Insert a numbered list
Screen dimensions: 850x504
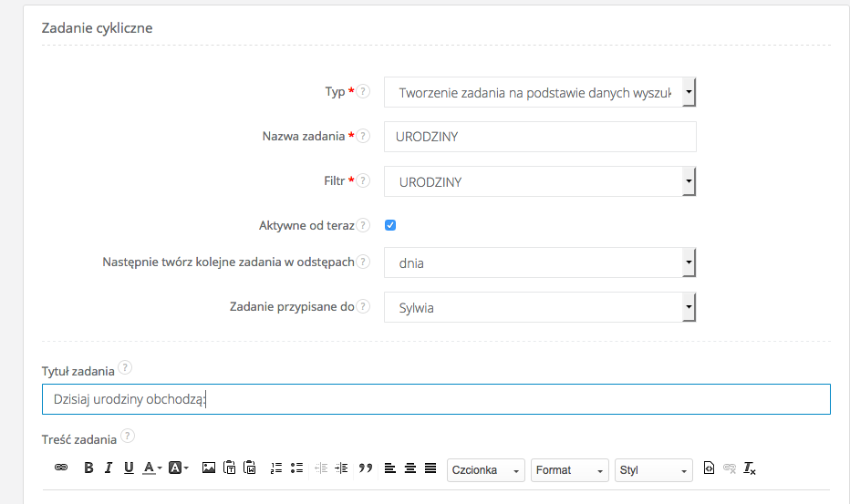pos(276,468)
